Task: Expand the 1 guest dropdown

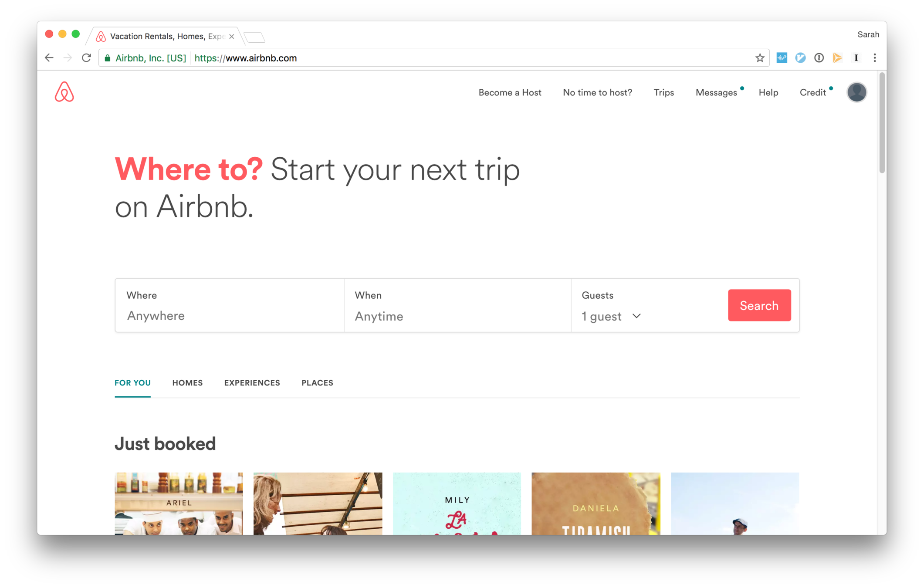Action: click(x=611, y=316)
